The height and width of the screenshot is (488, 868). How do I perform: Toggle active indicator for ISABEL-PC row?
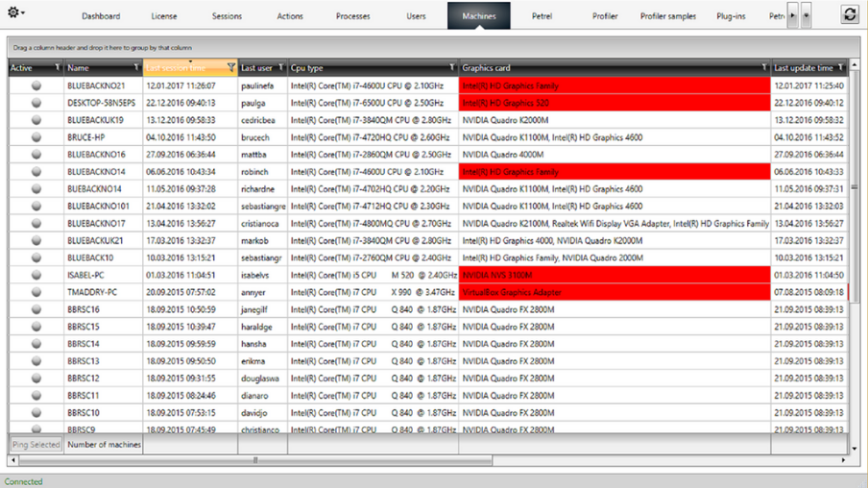click(x=36, y=275)
